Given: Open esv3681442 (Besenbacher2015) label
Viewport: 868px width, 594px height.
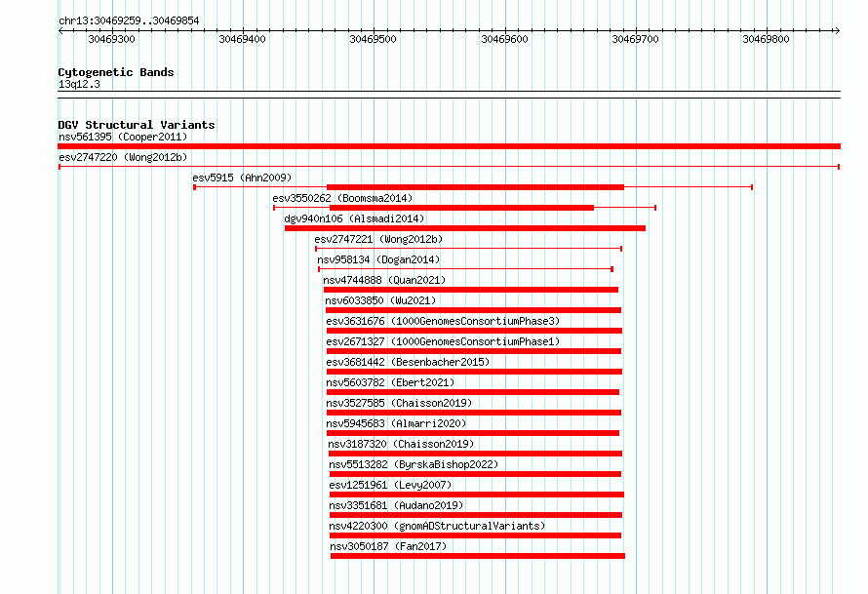Looking at the screenshot, I should 408,362.
